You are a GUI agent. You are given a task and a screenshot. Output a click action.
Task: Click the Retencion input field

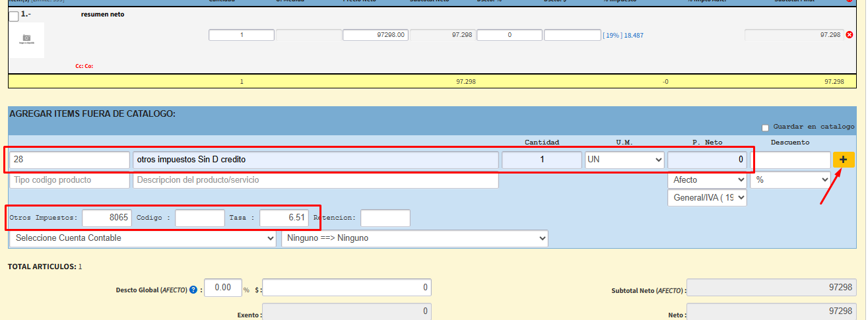coord(385,218)
